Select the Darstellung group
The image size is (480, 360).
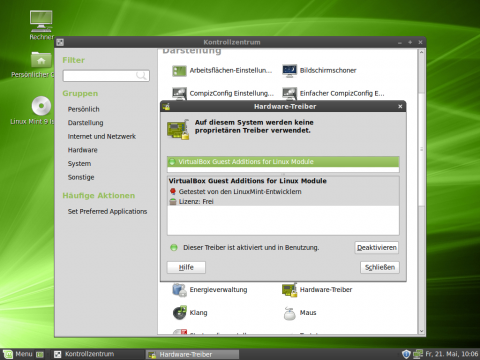pyautogui.click(x=86, y=123)
